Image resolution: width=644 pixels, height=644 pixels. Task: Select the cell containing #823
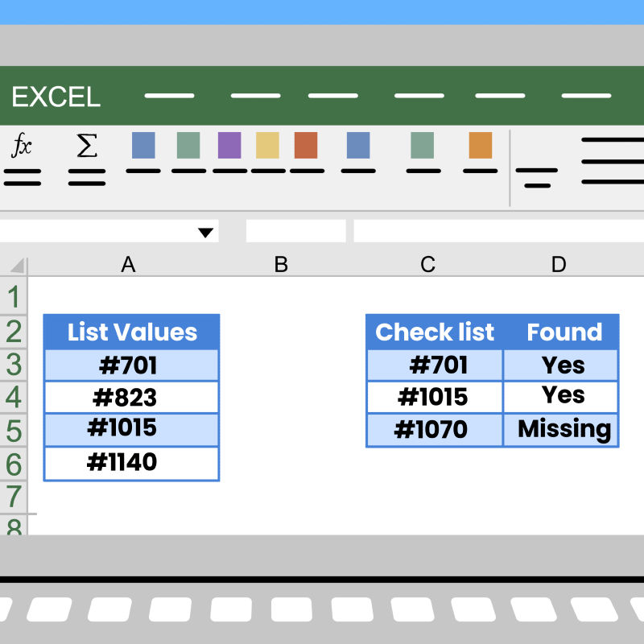coord(131,398)
